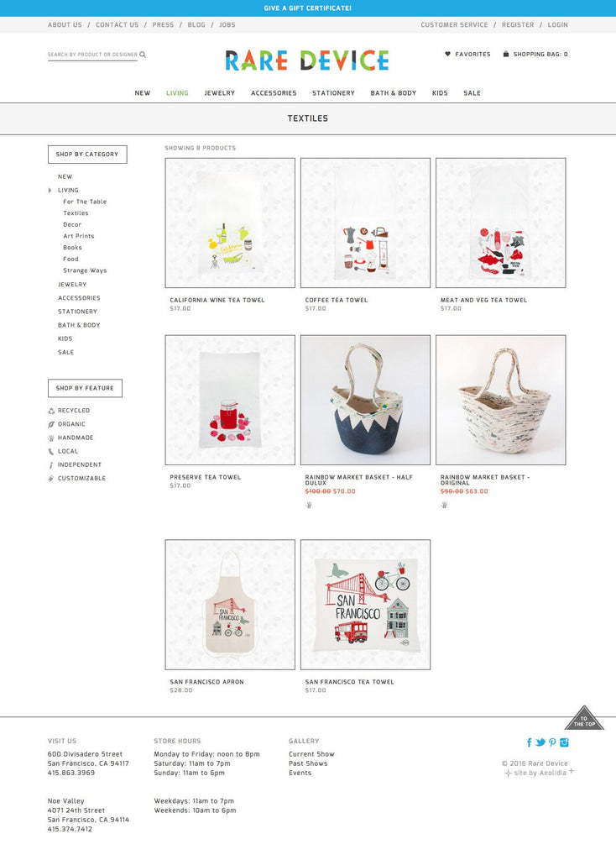The height and width of the screenshot is (860, 616).
Task: Collapse the Living category arrow
Action: [50, 191]
